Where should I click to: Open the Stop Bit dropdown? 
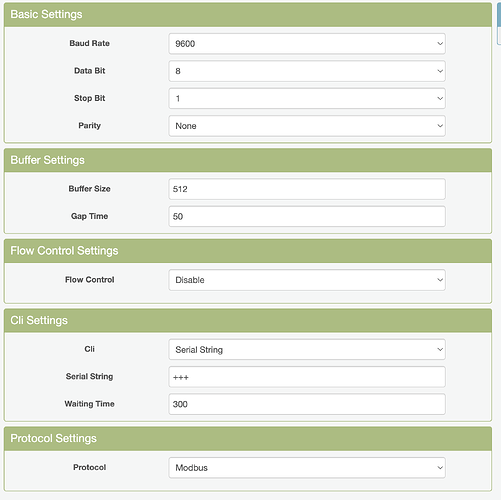[307, 98]
